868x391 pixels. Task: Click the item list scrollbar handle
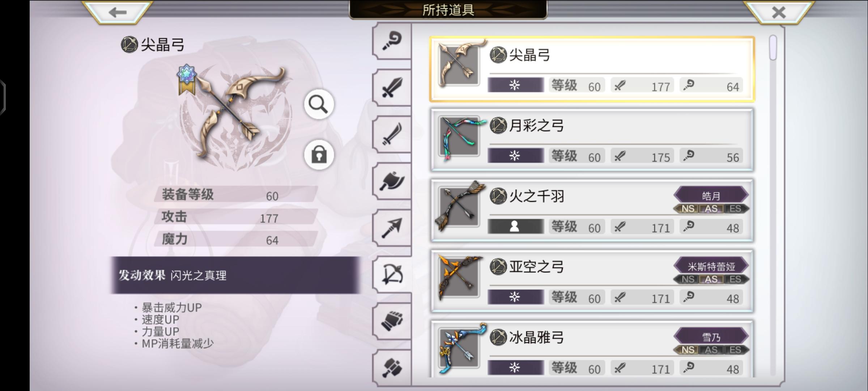tap(773, 47)
